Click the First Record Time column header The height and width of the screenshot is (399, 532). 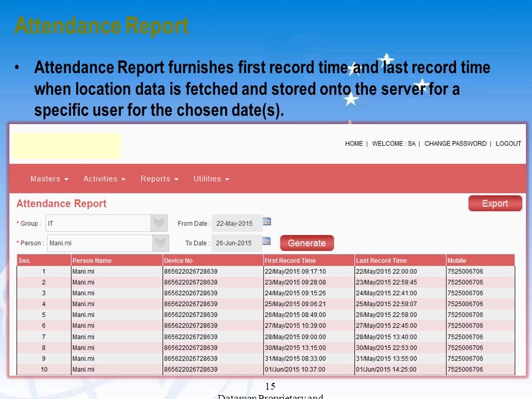click(309, 260)
